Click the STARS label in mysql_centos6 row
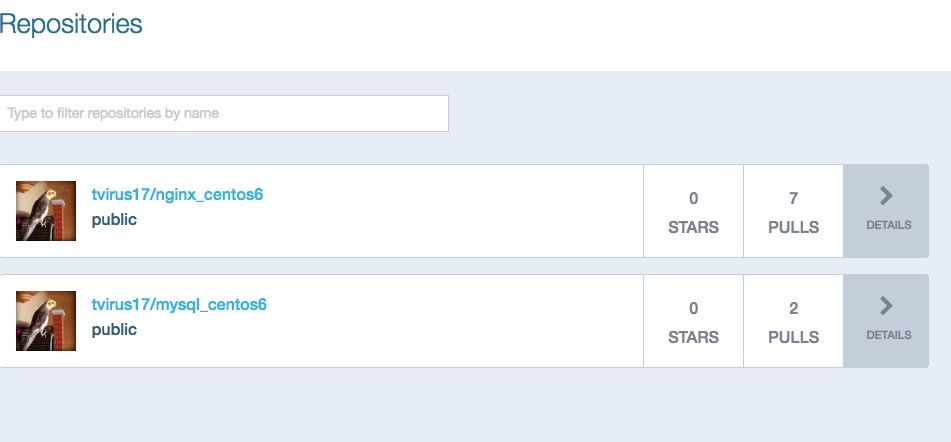This screenshot has height=442, width=951. [x=693, y=337]
